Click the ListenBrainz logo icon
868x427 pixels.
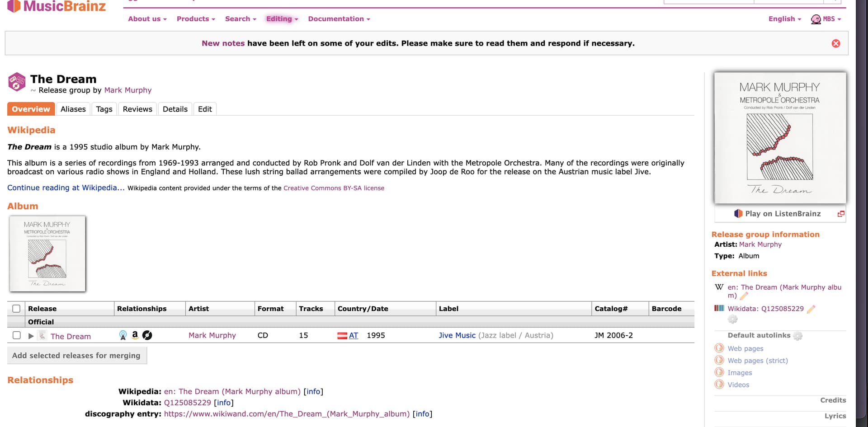(x=738, y=214)
